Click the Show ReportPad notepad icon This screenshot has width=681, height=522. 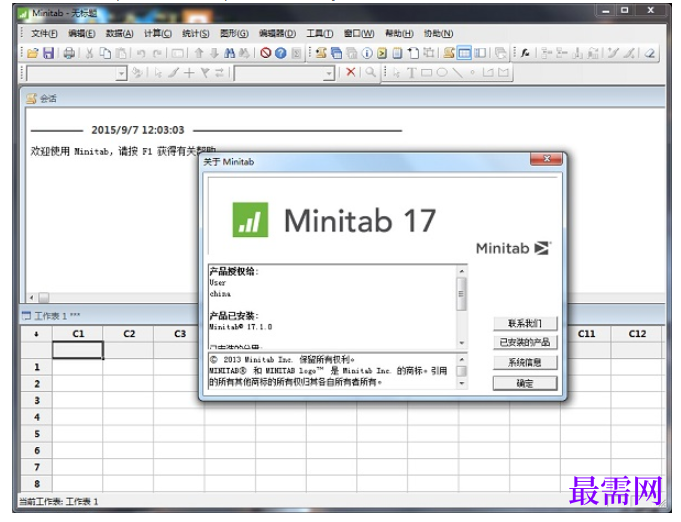coord(397,53)
